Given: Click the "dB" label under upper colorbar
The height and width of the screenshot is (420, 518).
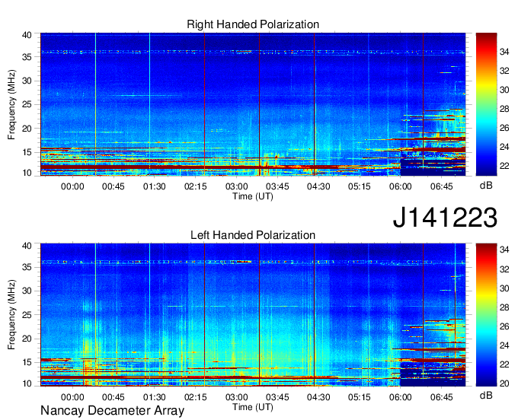Looking at the screenshot, I should pyautogui.click(x=486, y=186).
